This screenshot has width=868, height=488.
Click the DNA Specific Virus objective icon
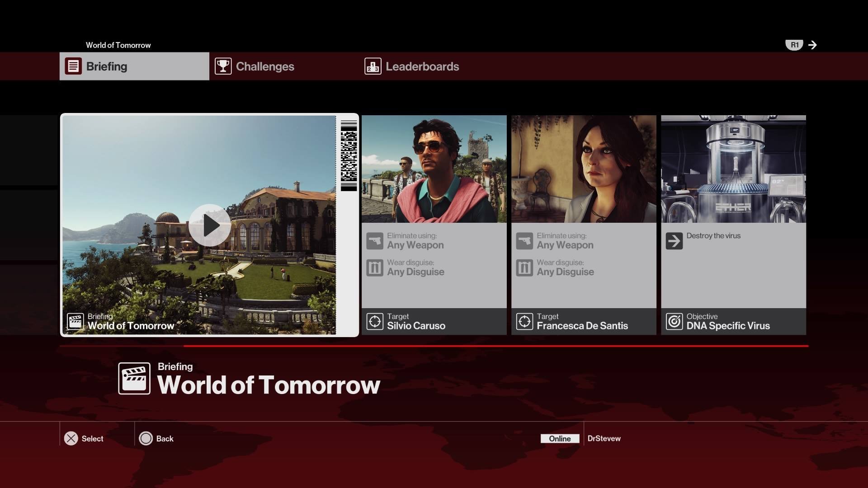674,322
